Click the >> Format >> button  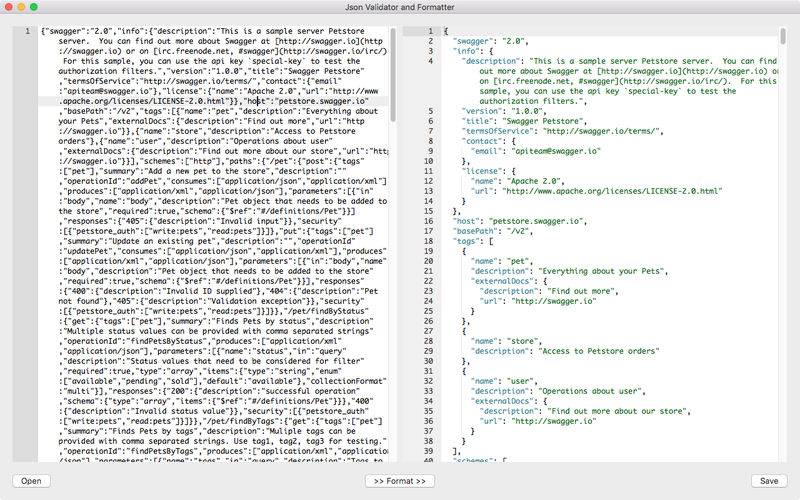400,481
